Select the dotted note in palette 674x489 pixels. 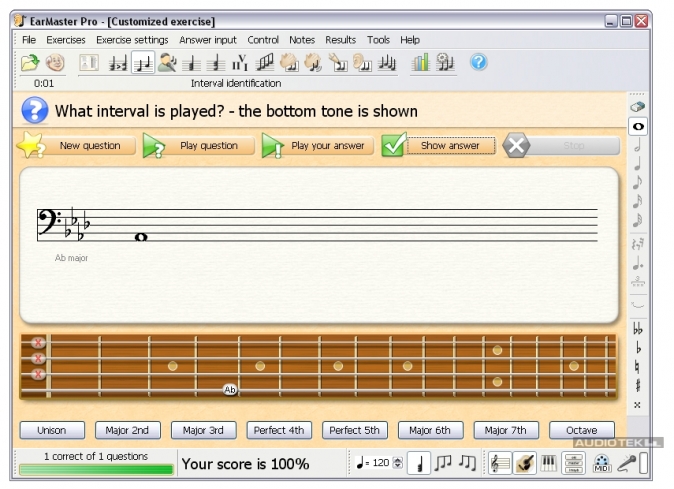(x=638, y=263)
